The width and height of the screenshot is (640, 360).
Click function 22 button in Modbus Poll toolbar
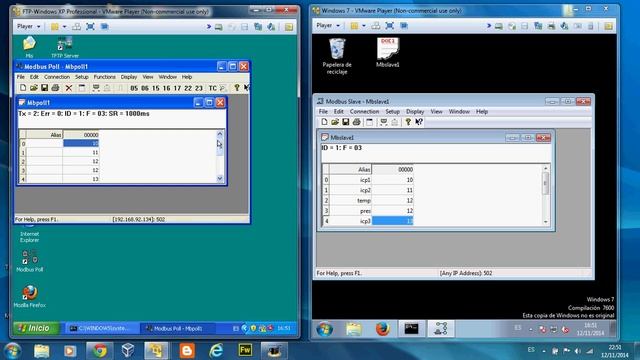click(x=188, y=88)
